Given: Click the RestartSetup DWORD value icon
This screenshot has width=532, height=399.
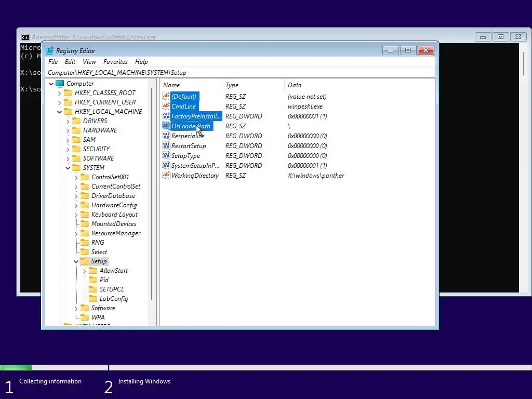Looking at the screenshot, I should point(166,145).
